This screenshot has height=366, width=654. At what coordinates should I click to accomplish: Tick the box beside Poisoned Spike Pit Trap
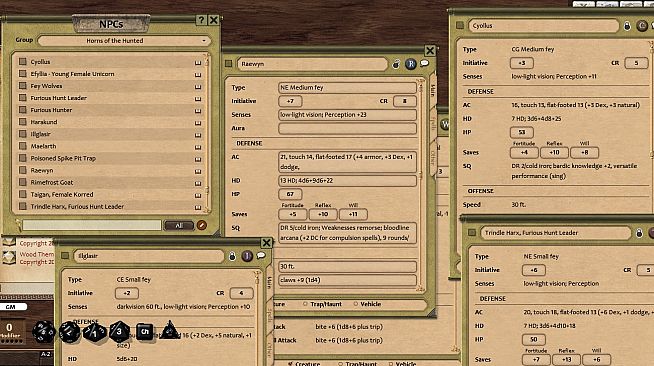pos(23,158)
